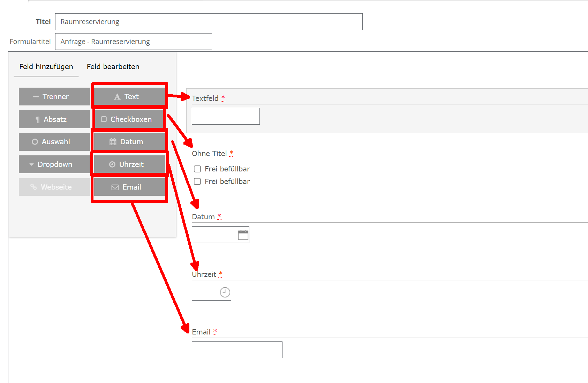Open the calendar icon in Datum field
This screenshot has height=383, width=588.
pos(243,235)
